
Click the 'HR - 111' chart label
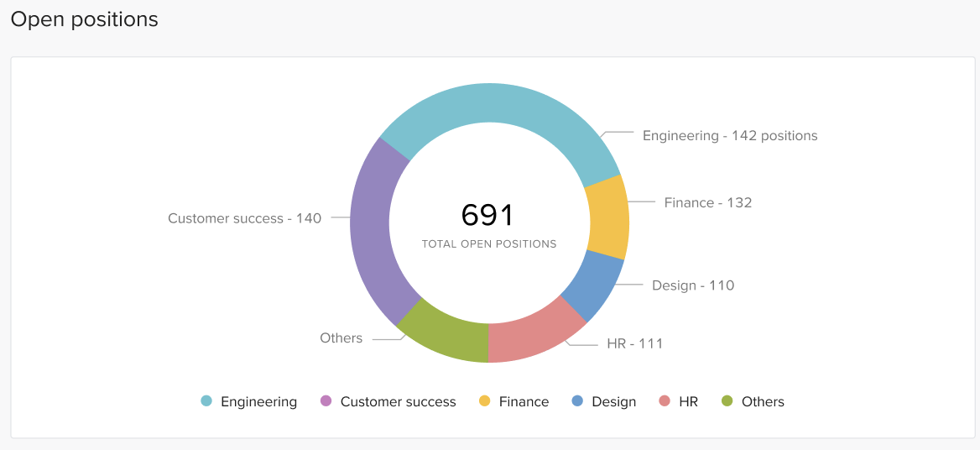pyautogui.click(x=635, y=343)
